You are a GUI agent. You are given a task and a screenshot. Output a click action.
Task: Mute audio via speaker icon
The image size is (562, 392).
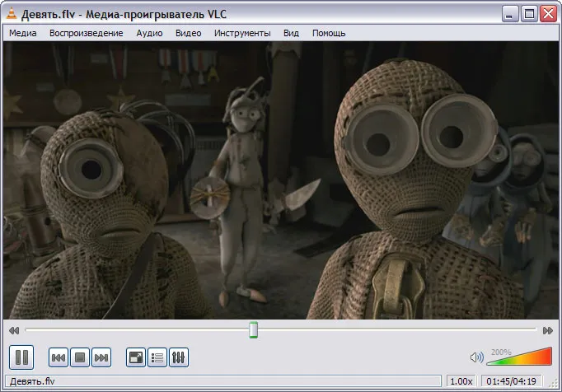click(476, 357)
